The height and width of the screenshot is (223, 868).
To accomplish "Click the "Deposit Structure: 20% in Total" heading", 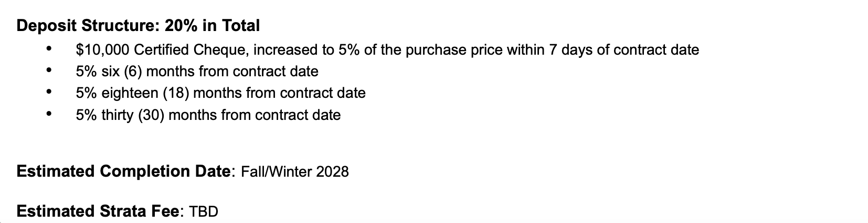I will click(138, 25).
